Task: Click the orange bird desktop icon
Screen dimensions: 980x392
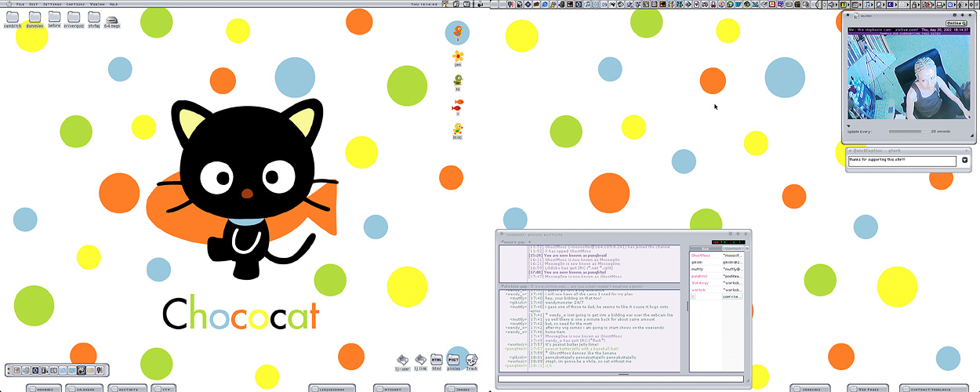Action: [457, 32]
